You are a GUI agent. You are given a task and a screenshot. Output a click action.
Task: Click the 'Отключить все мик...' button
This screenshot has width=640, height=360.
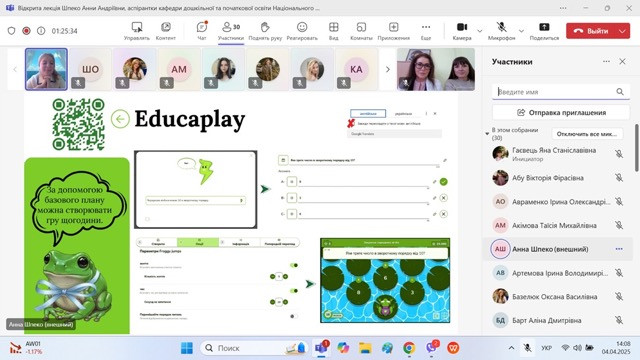[x=587, y=134]
